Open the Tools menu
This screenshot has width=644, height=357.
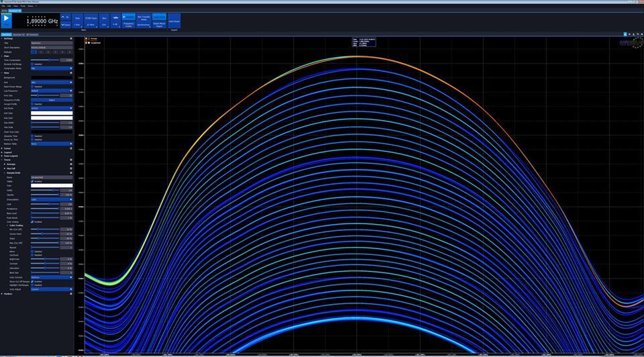[x=23, y=6]
